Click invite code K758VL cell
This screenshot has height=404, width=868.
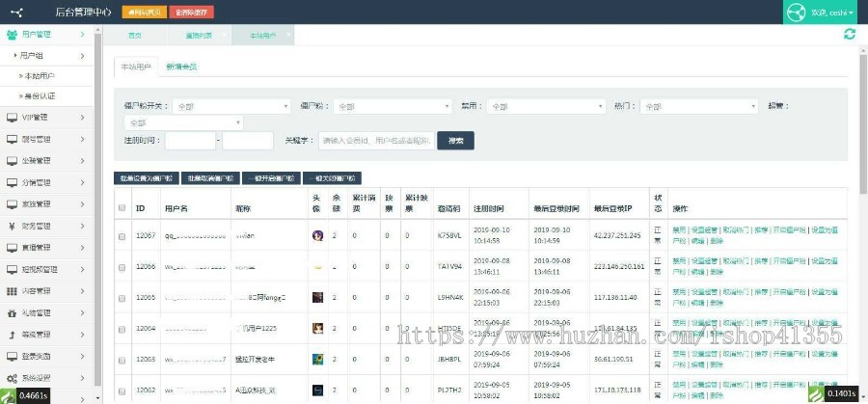(x=448, y=236)
